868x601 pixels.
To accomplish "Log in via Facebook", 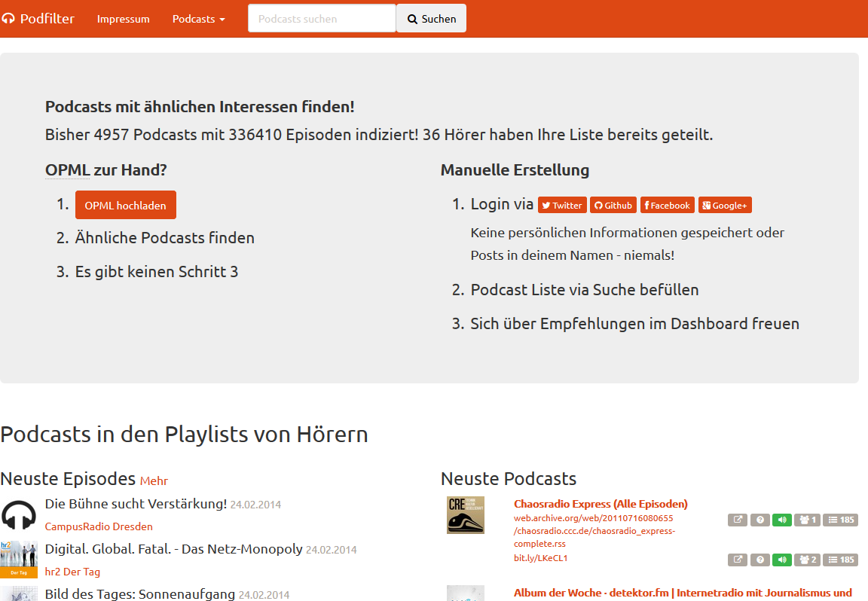I will coord(667,206).
